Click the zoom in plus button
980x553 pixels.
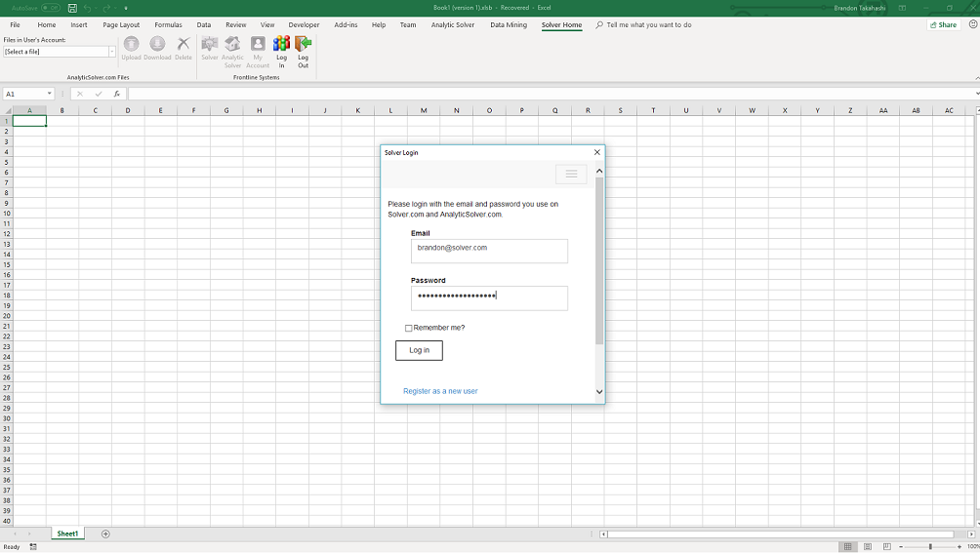click(x=960, y=547)
